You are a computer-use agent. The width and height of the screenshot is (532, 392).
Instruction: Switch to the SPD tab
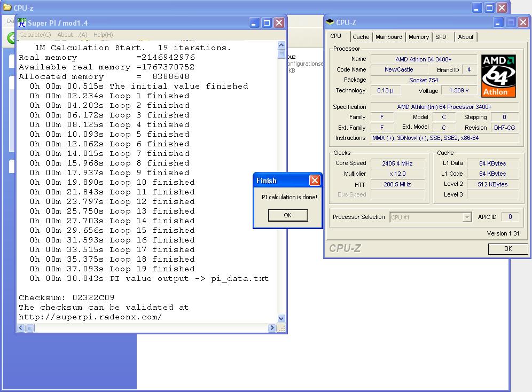[x=441, y=37]
